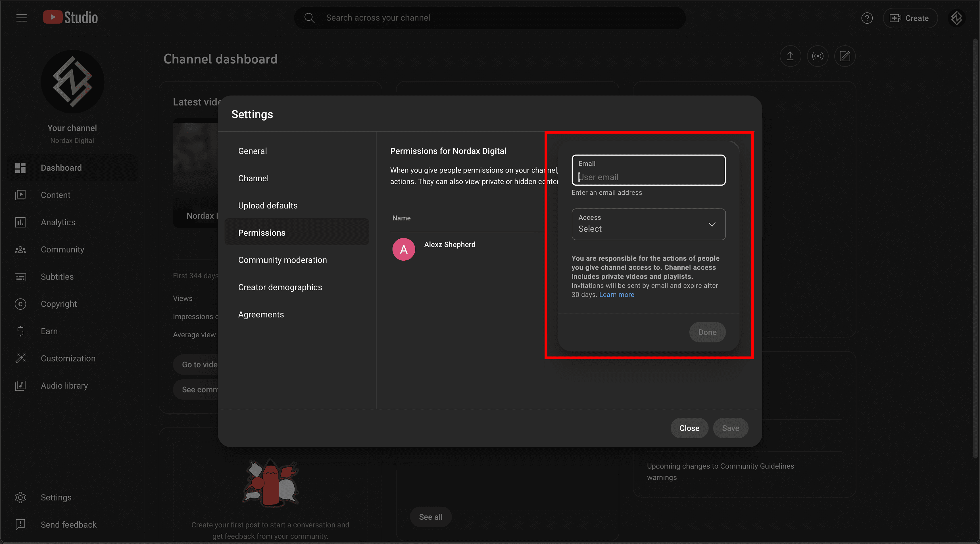980x544 pixels.
Task: Open account avatar in top bar
Action: pos(956,18)
